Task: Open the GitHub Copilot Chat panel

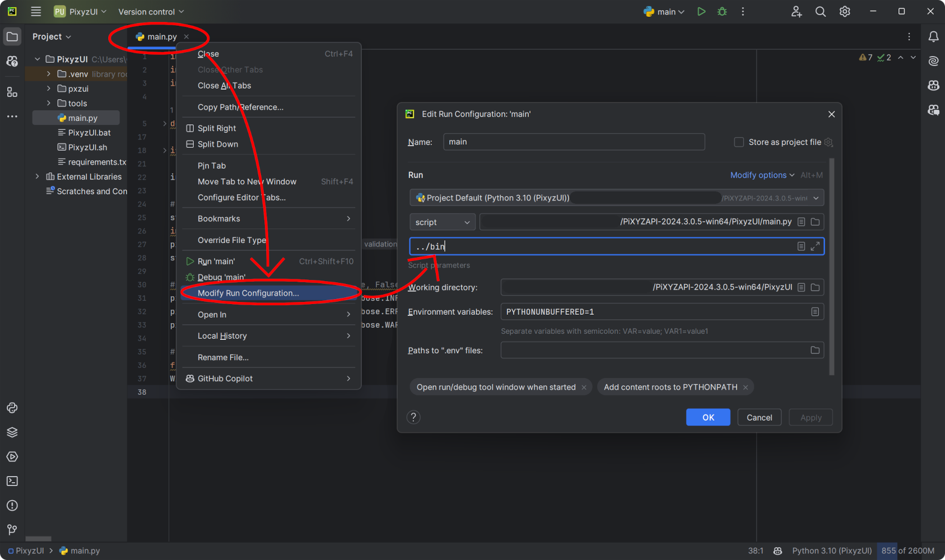Action: (x=933, y=111)
